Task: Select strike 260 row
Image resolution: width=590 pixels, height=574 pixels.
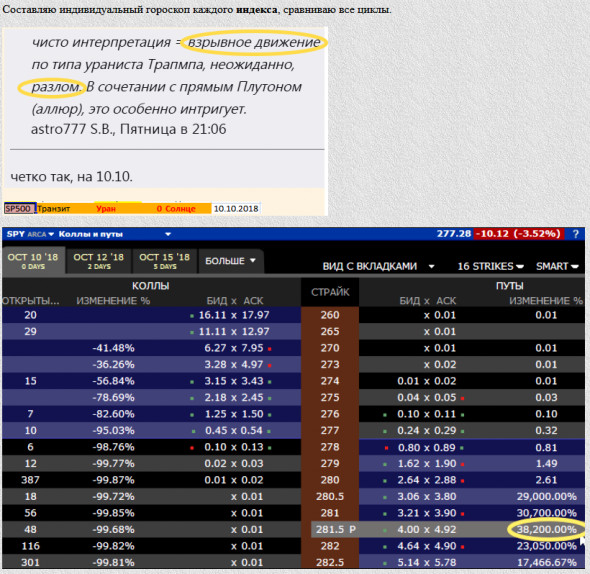Action: pyautogui.click(x=330, y=315)
